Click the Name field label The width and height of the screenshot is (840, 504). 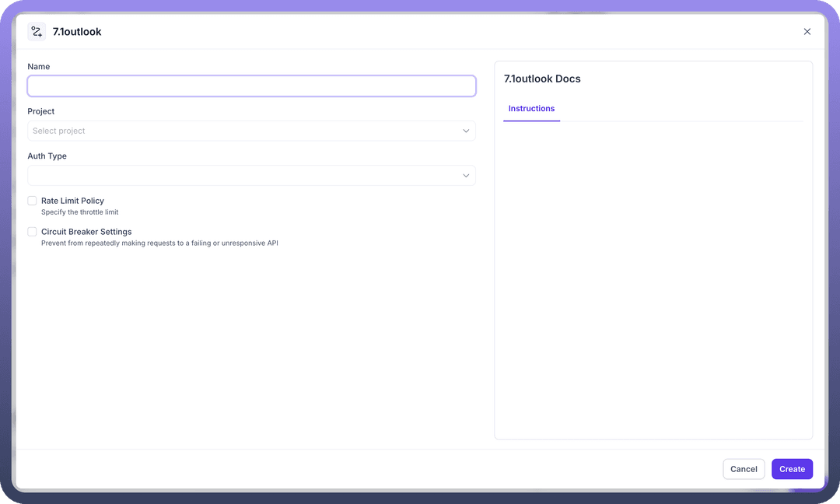[39, 67]
